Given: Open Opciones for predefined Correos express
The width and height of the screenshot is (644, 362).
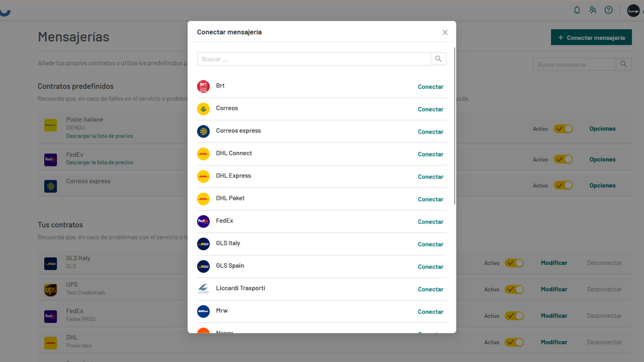Looking at the screenshot, I should click(x=602, y=186).
